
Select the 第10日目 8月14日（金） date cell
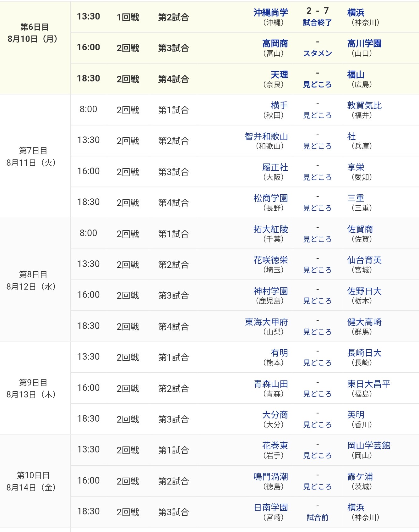35,481
